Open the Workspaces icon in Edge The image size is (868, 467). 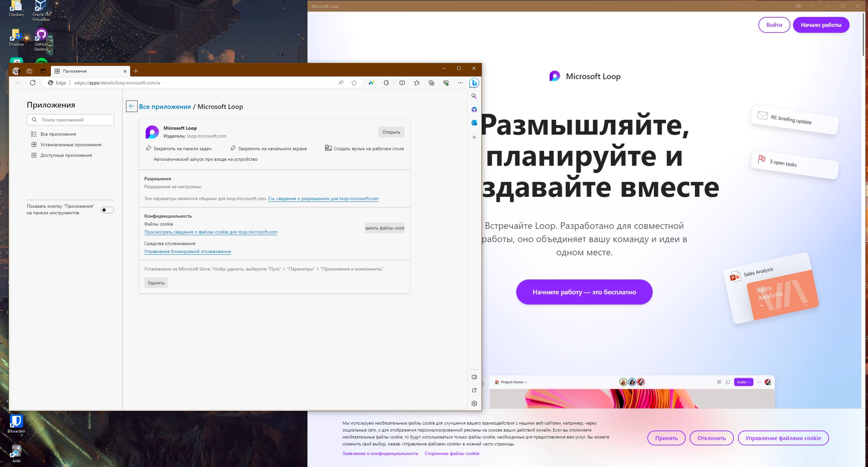coord(30,71)
